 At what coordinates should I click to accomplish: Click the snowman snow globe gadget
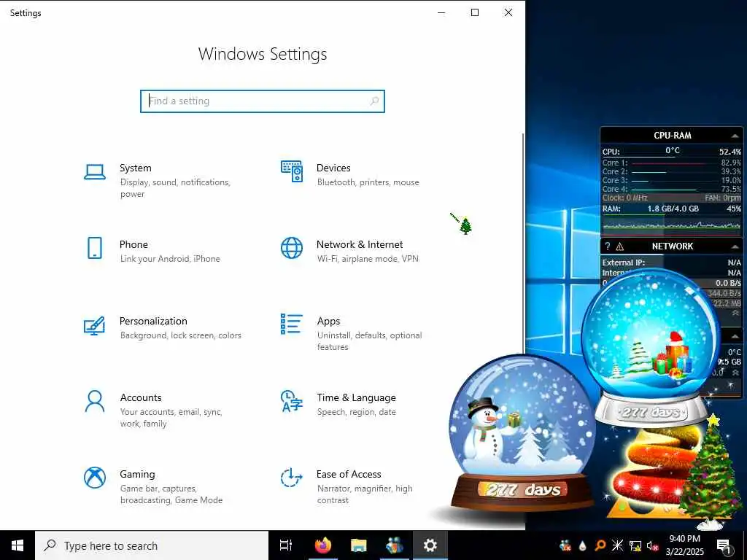click(x=521, y=432)
